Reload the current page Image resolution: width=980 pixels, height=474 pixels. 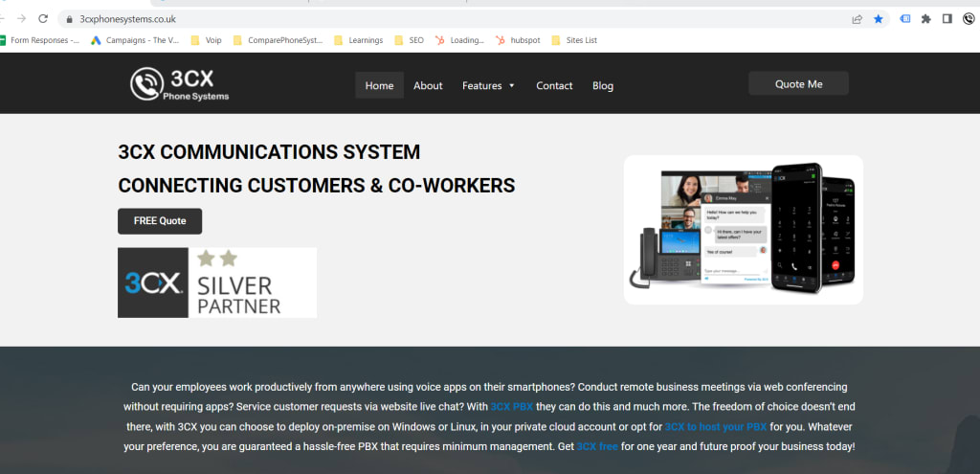tap(43, 19)
